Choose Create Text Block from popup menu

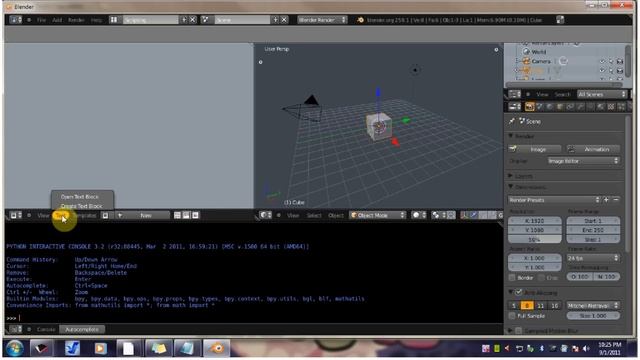point(82,206)
